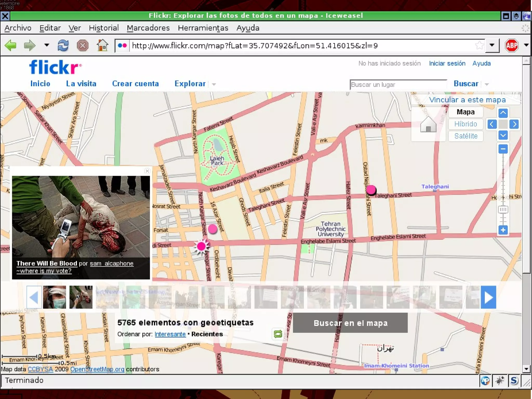The image size is (532, 399).
Task: Expand the Explorar dropdown arrow
Action: click(214, 84)
